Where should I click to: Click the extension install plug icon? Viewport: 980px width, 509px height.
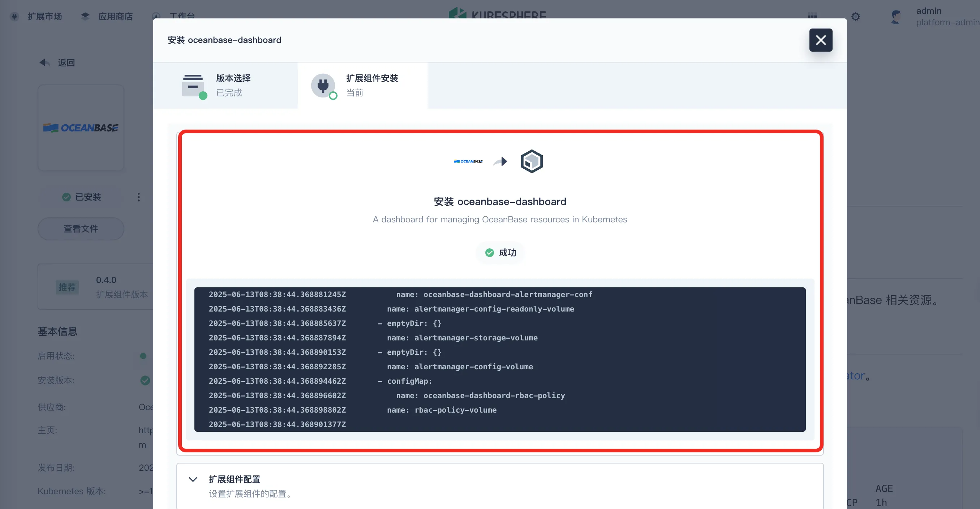tap(323, 86)
